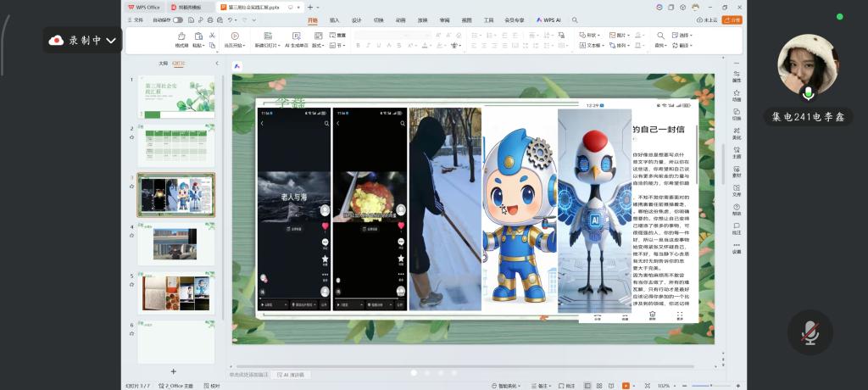Open the 属性 properties panel in right sidebar
The width and height of the screenshot is (868, 390).
click(736, 75)
